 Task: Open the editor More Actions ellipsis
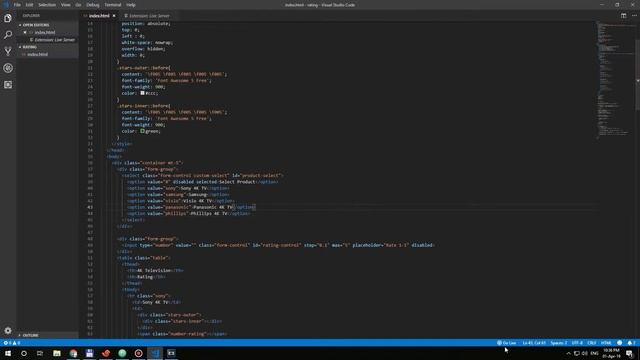click(x=634, y=16)
